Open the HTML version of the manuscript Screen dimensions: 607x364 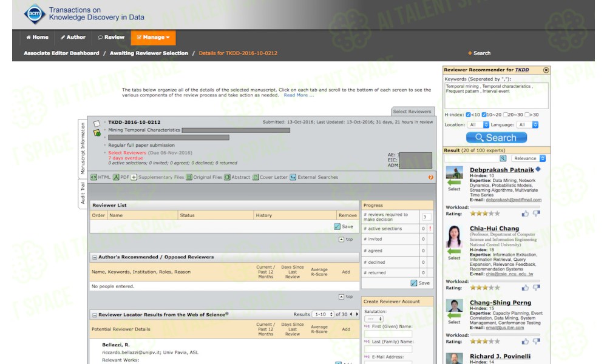click(101, 177)
